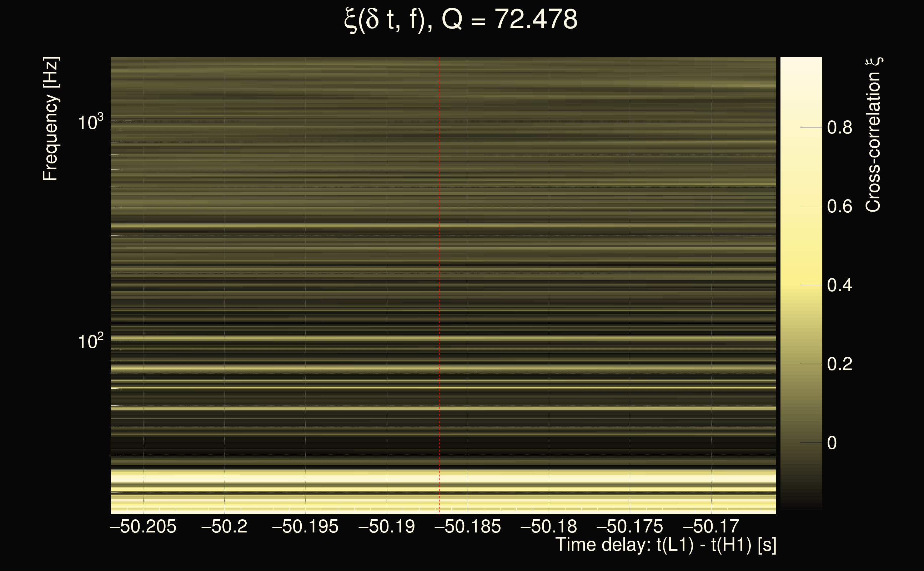The height and width of the screenshot is (571, 924).
Task: Click the 0 value on the colorbar
Action: click(832, 443)
